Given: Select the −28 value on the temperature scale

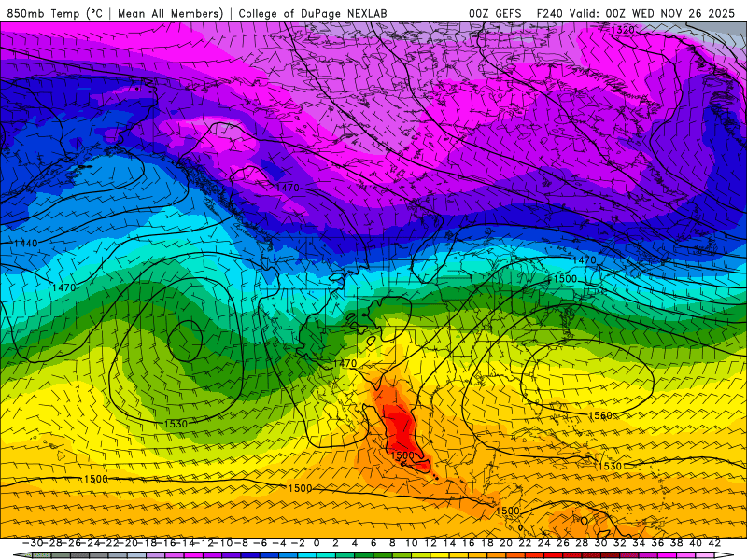Looking at the screenshot, I should click(52, 543).
